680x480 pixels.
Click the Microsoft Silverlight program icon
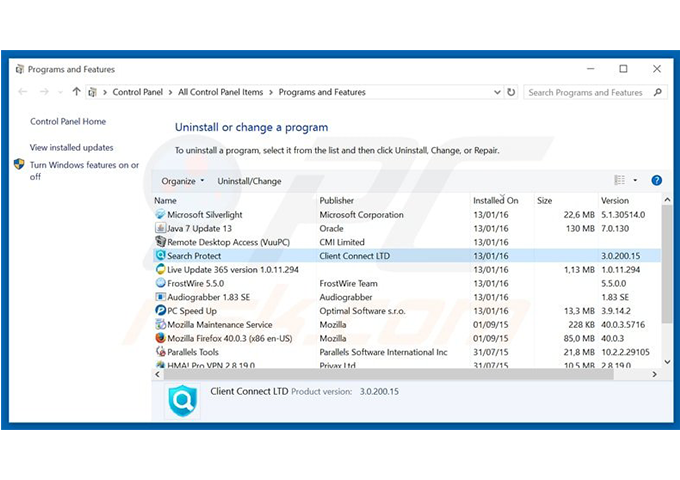160,214
